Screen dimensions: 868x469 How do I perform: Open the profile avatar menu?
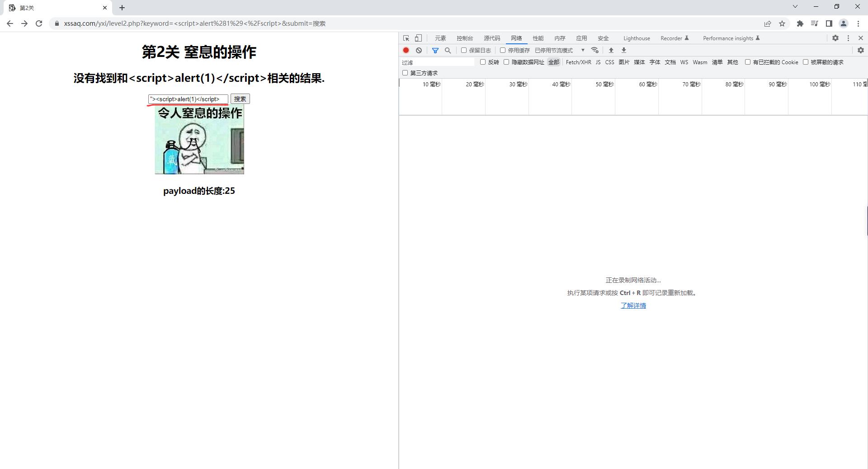844,23
